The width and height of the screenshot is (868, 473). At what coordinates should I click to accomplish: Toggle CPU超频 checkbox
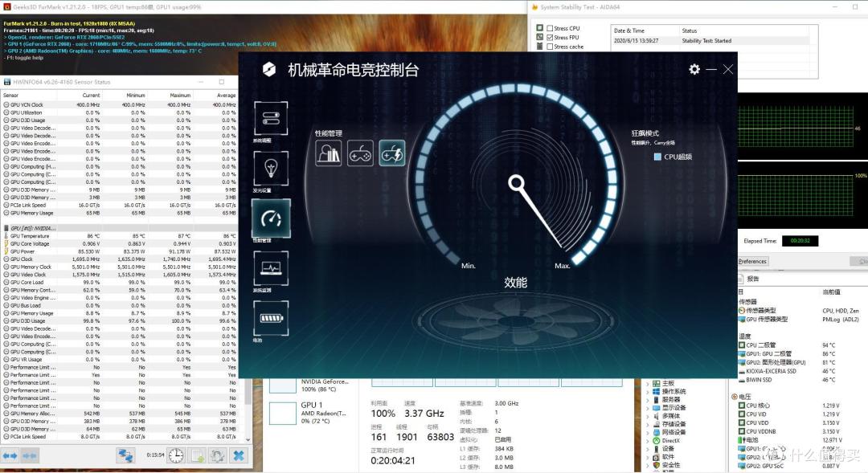tap(657, 157)
